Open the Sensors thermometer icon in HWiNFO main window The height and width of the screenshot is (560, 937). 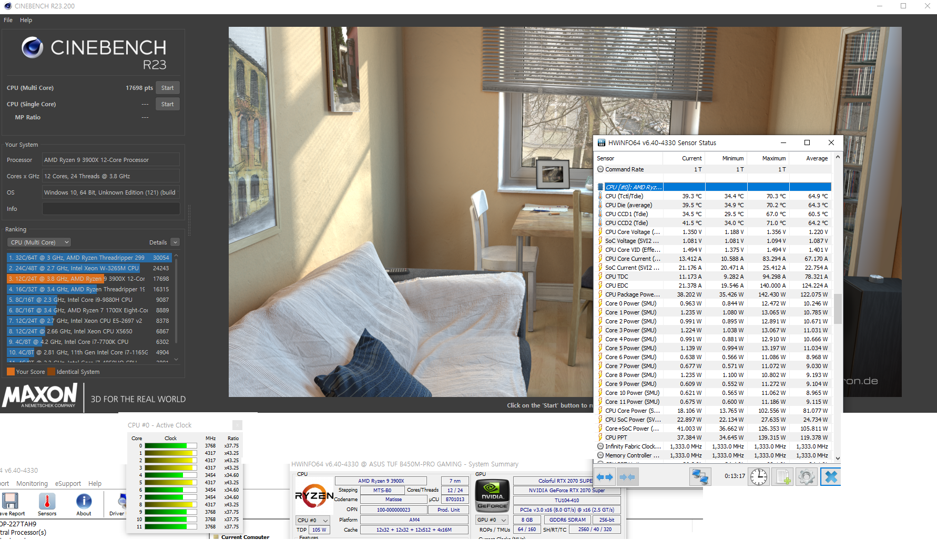(x=47, y=501)
